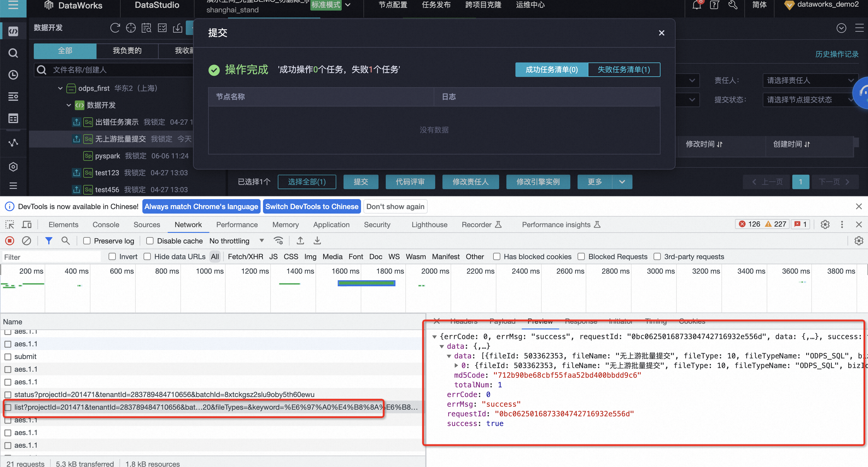The height and width of the screenshot is (467, 868).
Task: Switch to Sources tab
Action: [147, 224]
